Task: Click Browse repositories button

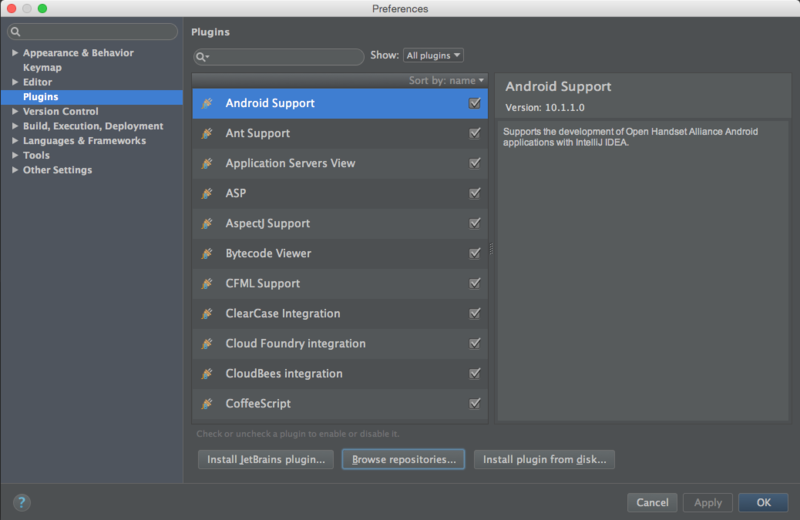Action: pos(403,459)
